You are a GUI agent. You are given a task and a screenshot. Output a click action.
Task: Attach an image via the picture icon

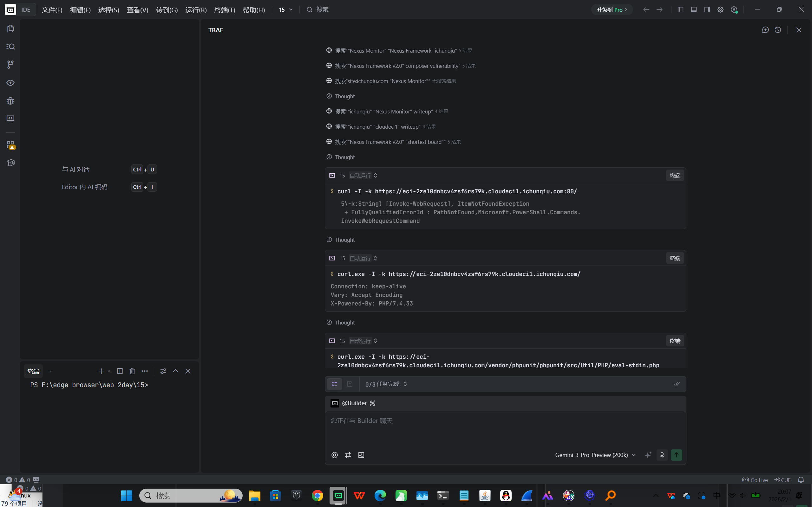(361, 455)
